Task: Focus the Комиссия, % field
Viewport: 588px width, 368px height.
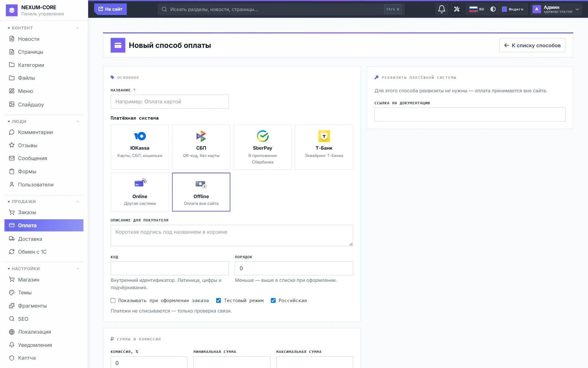Action: pos(149,362)
